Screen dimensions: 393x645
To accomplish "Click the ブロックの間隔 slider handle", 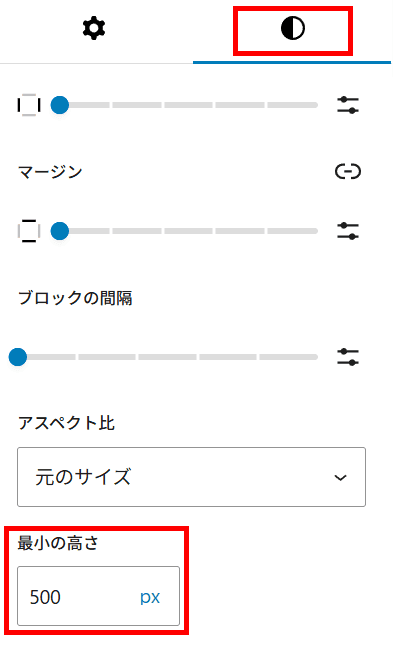I will click(18, 357).
